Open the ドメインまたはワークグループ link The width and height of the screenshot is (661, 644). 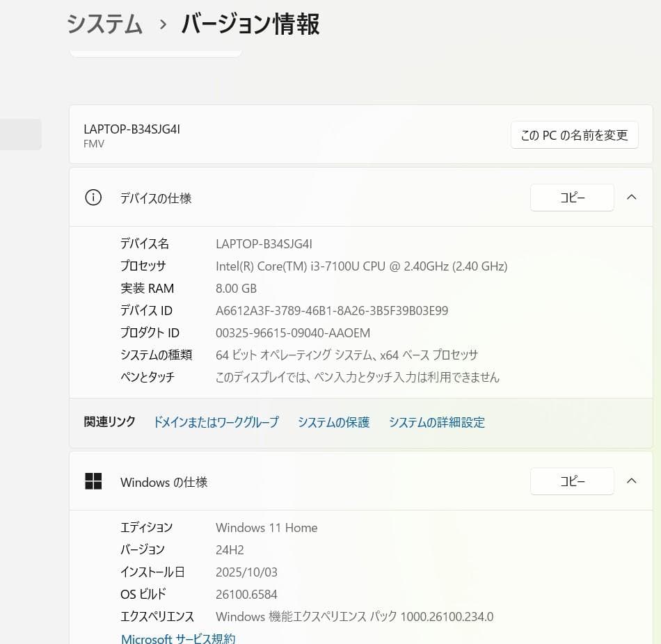point(216,422)
